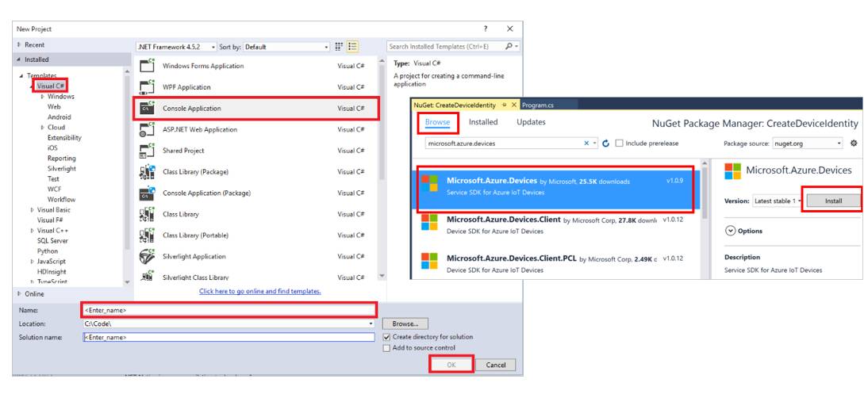Screen dimensions: 868x398
Task: Select the Python tree item
Action: [47, 251]
